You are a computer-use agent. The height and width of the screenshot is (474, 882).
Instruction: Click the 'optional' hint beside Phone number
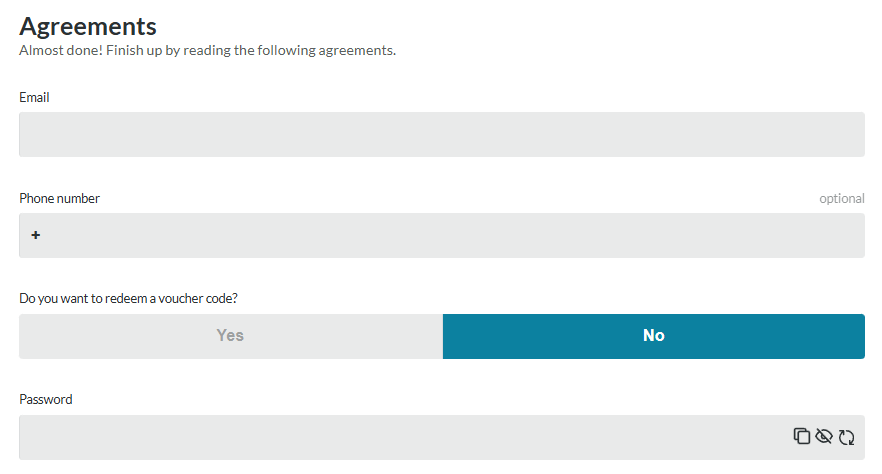coord(842,198)
